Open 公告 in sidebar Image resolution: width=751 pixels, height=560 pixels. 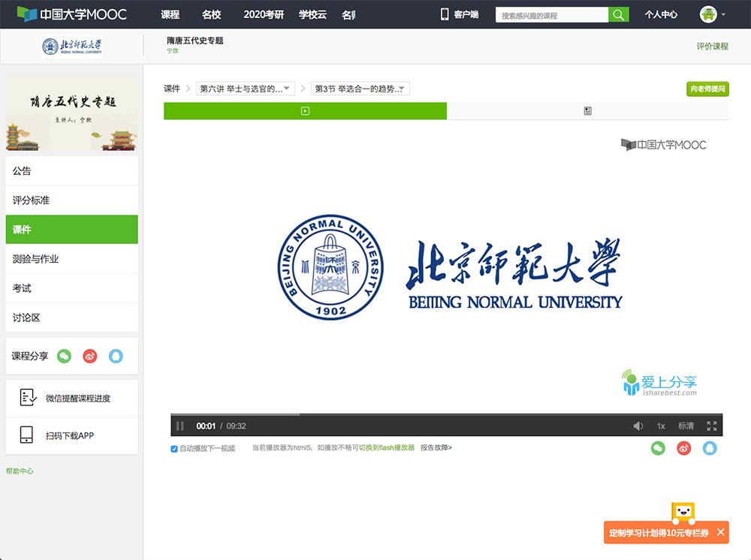(x=72, y=171)
